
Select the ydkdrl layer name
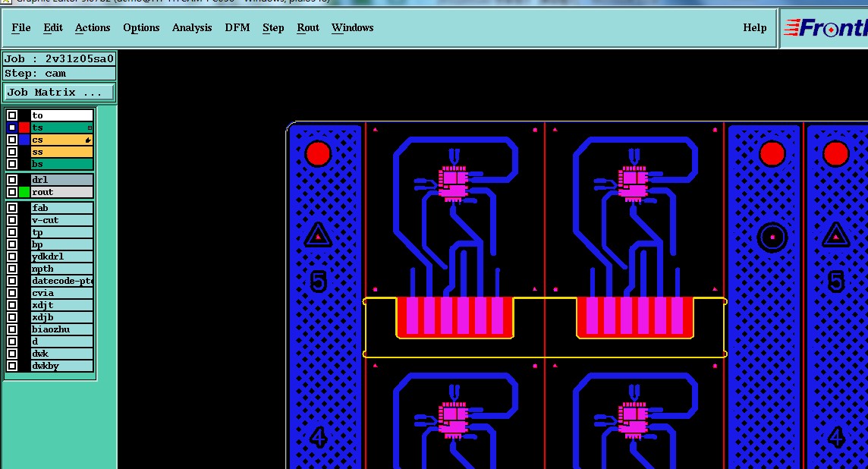pos(62,257)
